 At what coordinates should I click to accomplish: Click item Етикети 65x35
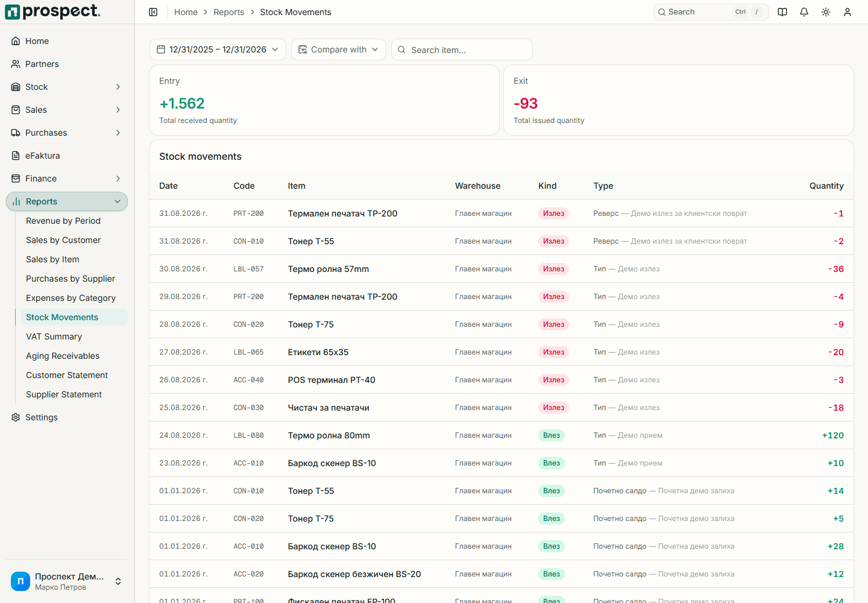tap(318, 352)
